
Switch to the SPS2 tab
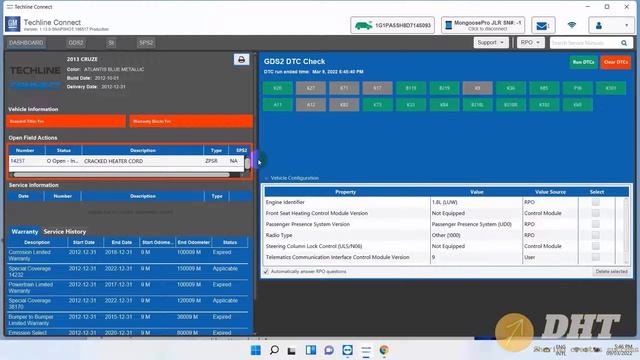tap(146, 43)
